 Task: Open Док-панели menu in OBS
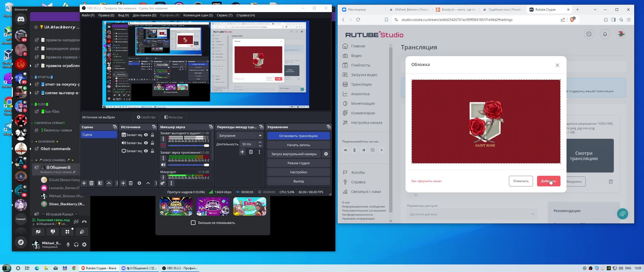(x=144, y=15)
